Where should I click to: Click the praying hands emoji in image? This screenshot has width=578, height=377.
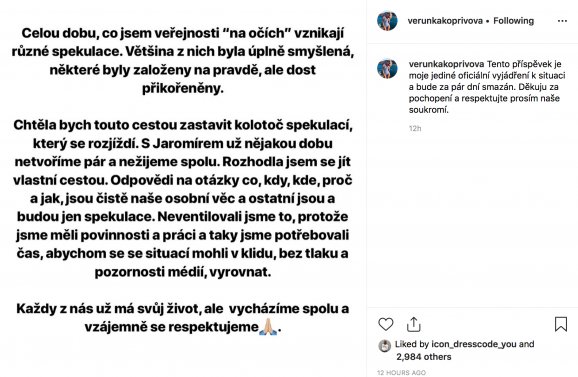coord(268,327)
